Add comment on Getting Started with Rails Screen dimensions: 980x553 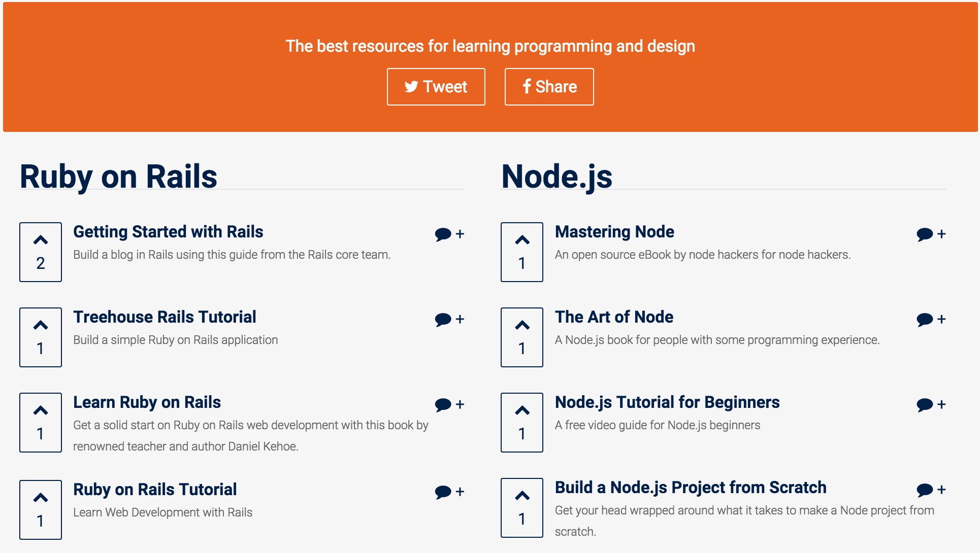(x=449, y=234)
